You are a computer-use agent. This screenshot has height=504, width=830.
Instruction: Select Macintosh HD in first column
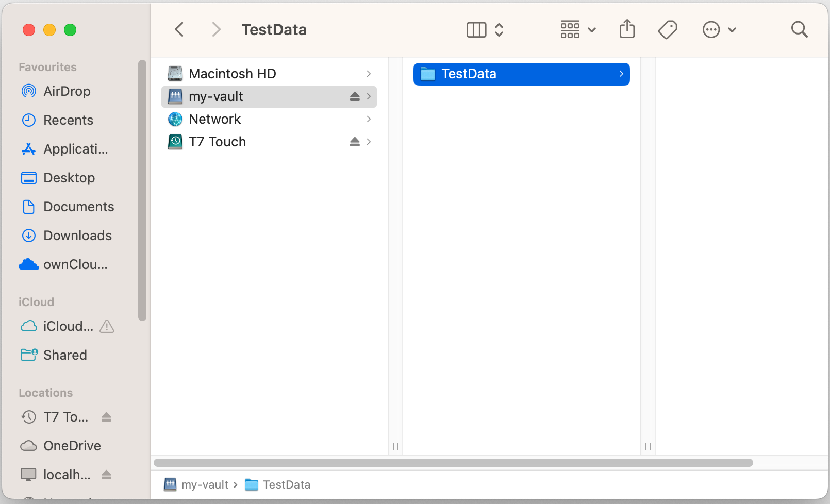point(232,74)
